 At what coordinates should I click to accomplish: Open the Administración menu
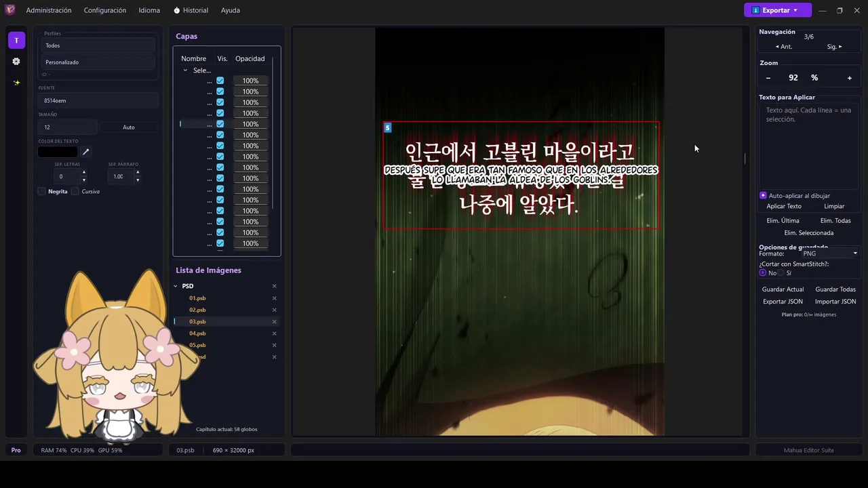point(49,10)
